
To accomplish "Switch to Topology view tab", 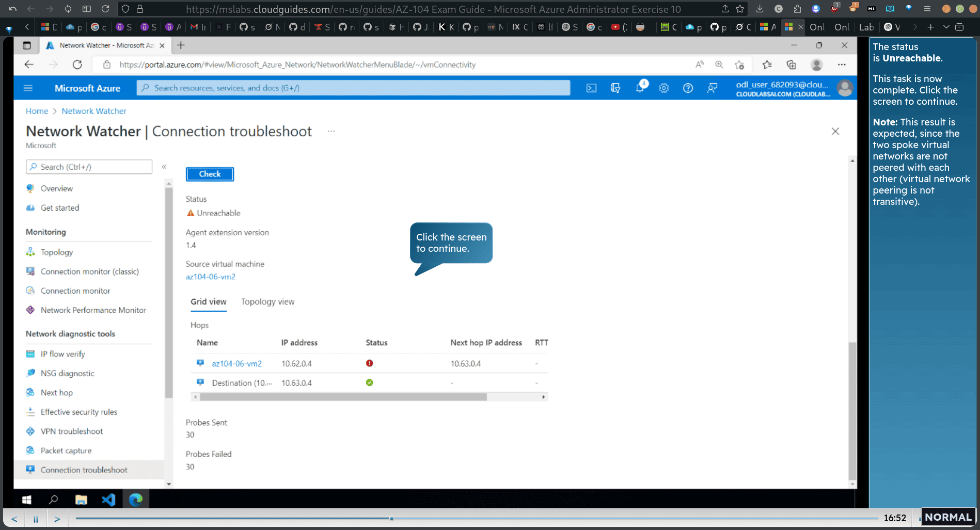I will coord(267,302).
